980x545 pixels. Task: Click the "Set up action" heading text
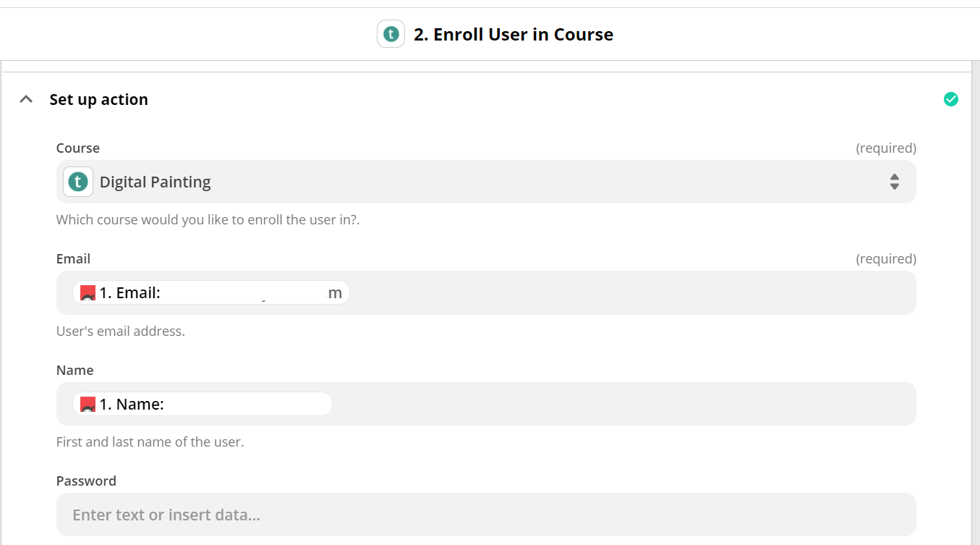(x=98, y=100)
